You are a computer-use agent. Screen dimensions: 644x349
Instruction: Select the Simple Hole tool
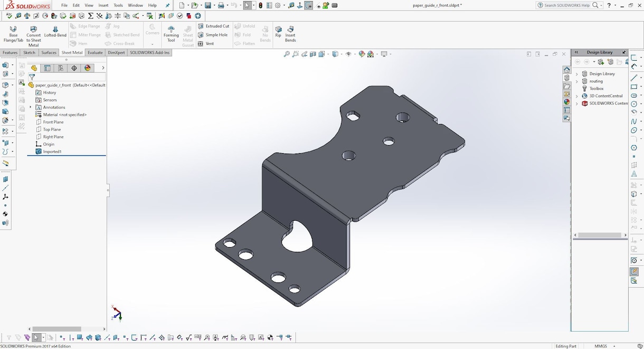pyautogui.click(x=213, y=35)
